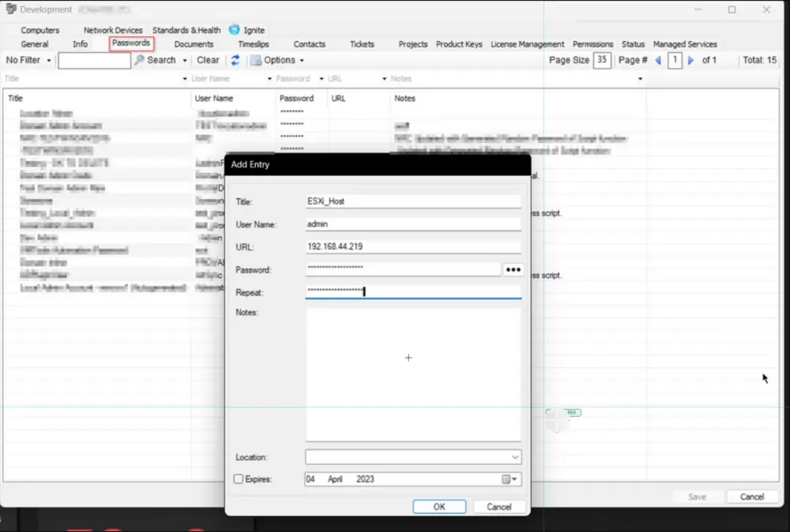The image size is (790, 532).
Task: Open the Info tab
Action: (80, 44)
